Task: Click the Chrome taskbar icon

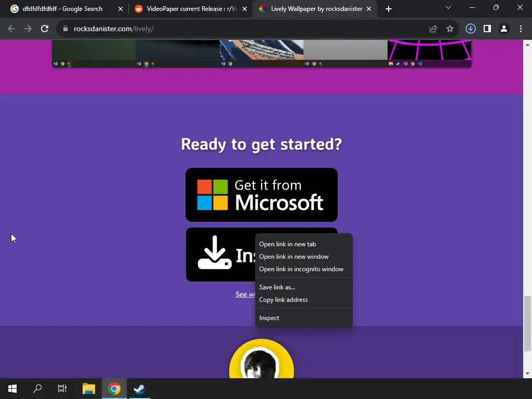Action: point(114,389)
